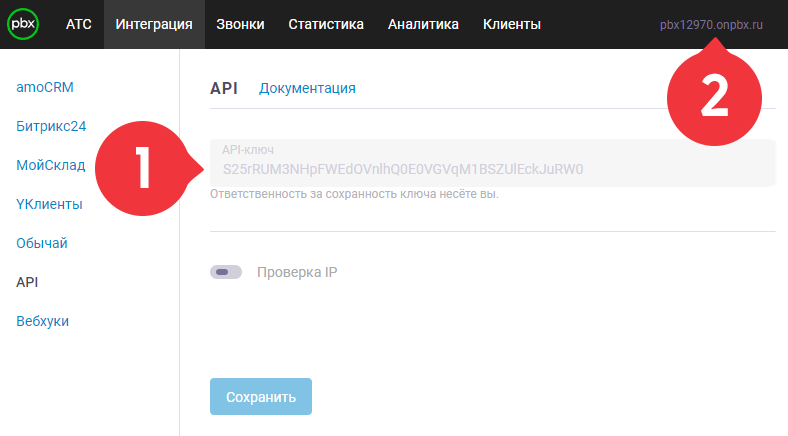This screenshot has width=788, height=436.
Task: Open the Статистика menu
Action: (326, 24)
